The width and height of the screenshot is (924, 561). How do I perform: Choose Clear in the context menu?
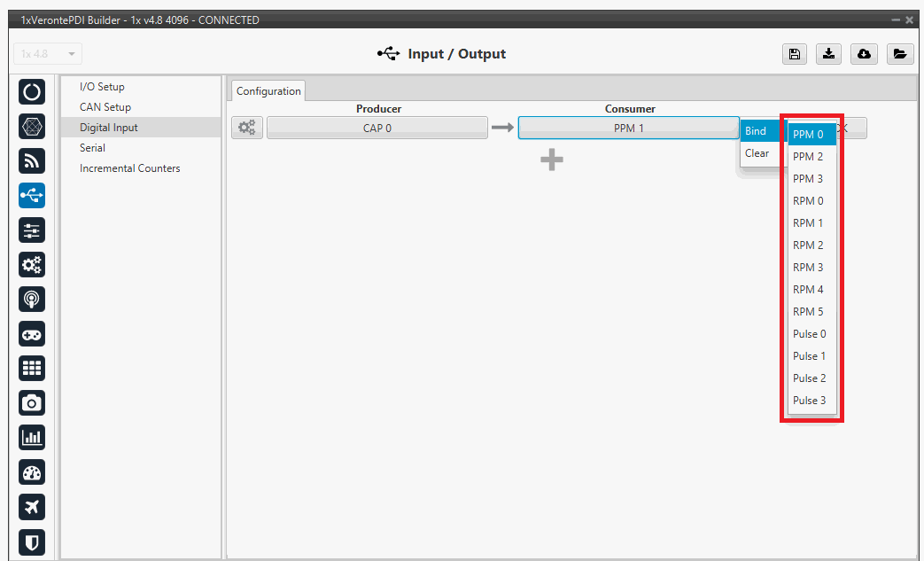[763, 153]
